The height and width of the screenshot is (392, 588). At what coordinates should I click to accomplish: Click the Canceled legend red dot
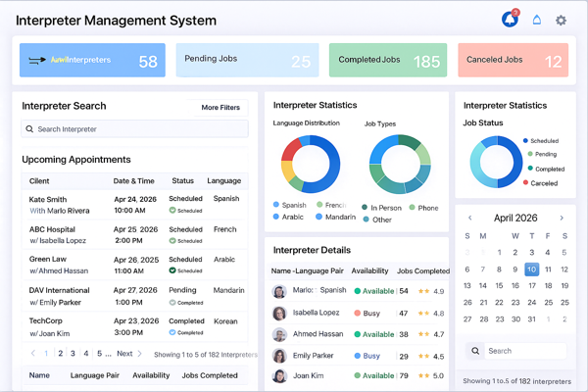(525, 182)
